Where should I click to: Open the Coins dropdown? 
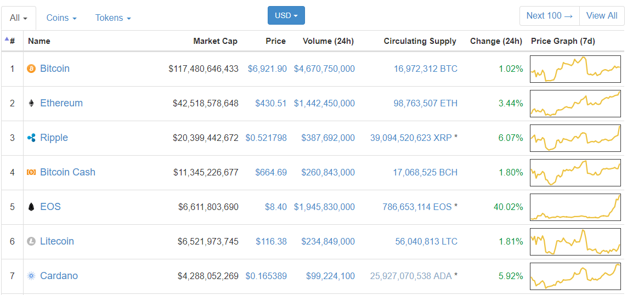[61, 18]
